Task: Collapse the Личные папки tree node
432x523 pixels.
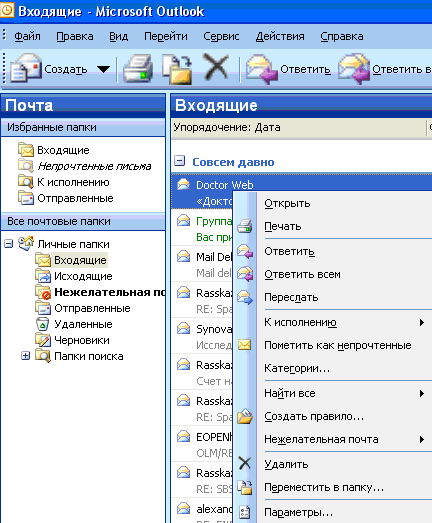Action: coord(8,244)
